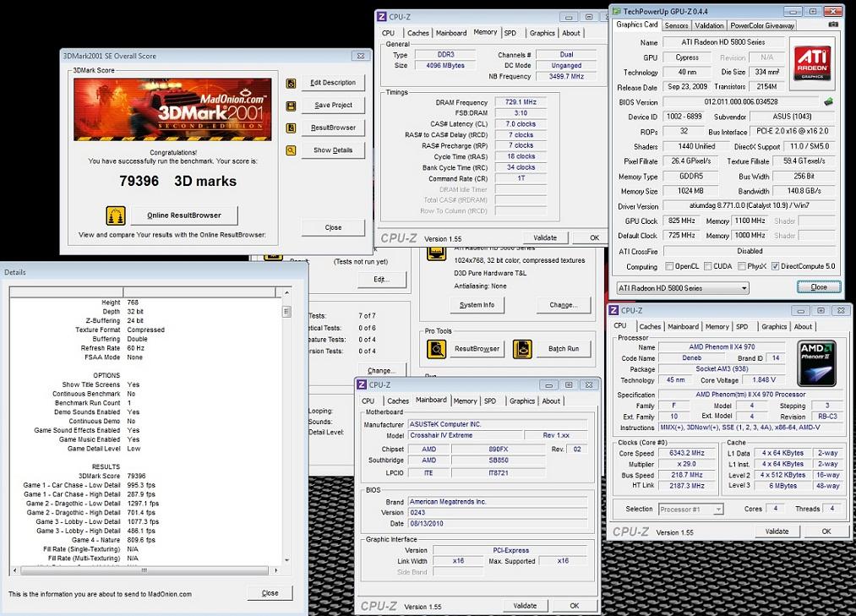Click the Save Project disk icon
This screenshot has width=856, height=616.
click(291, 106)
